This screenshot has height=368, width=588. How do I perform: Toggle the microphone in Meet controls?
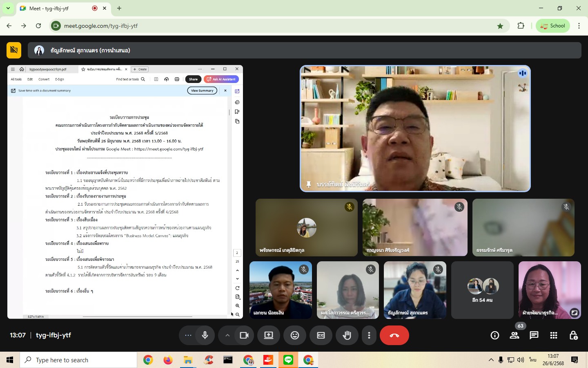[205, 335]
